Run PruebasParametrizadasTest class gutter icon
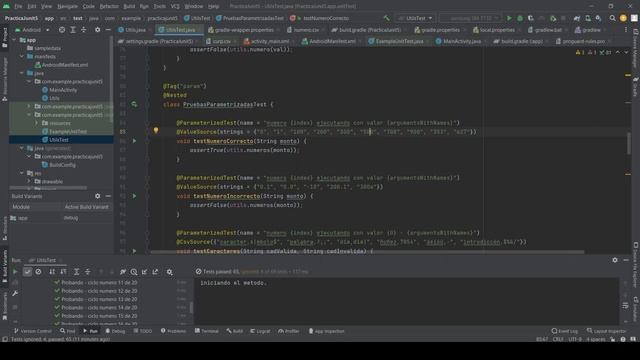640x360 pixels. click(134, 104)
